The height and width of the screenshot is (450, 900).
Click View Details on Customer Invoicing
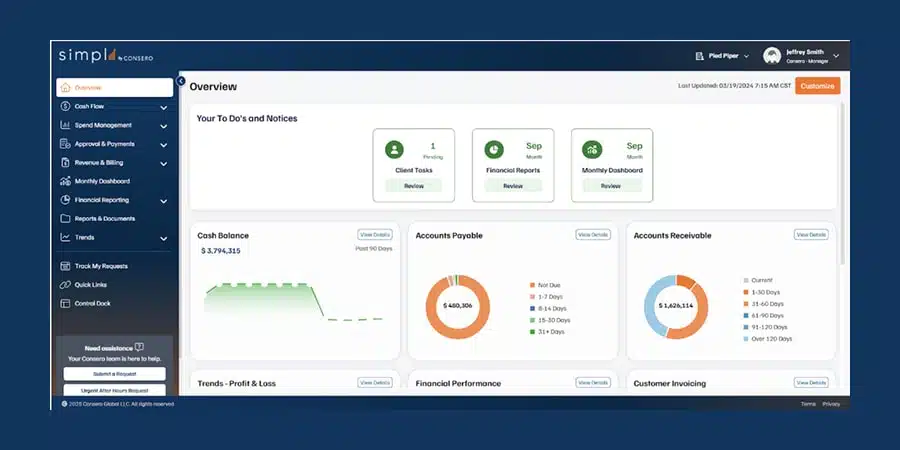[x=811, y=382]
